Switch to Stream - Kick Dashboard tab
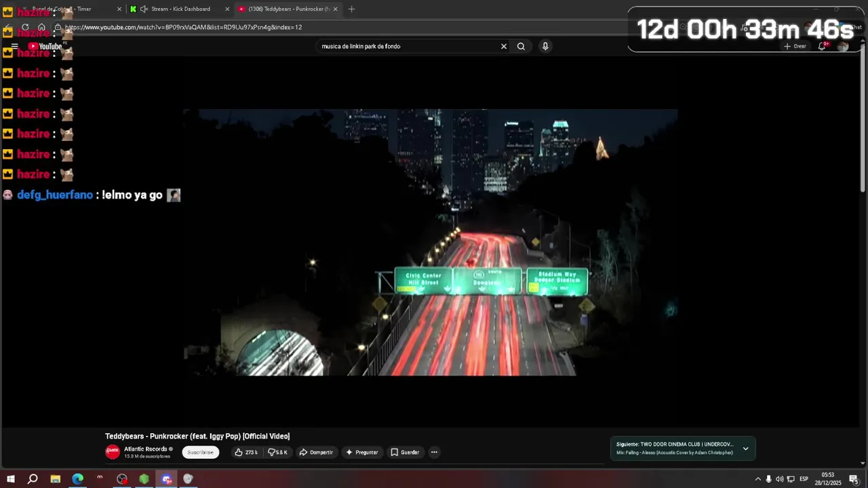The width and height of the screenshot is (868, 488). coord(180,9)
